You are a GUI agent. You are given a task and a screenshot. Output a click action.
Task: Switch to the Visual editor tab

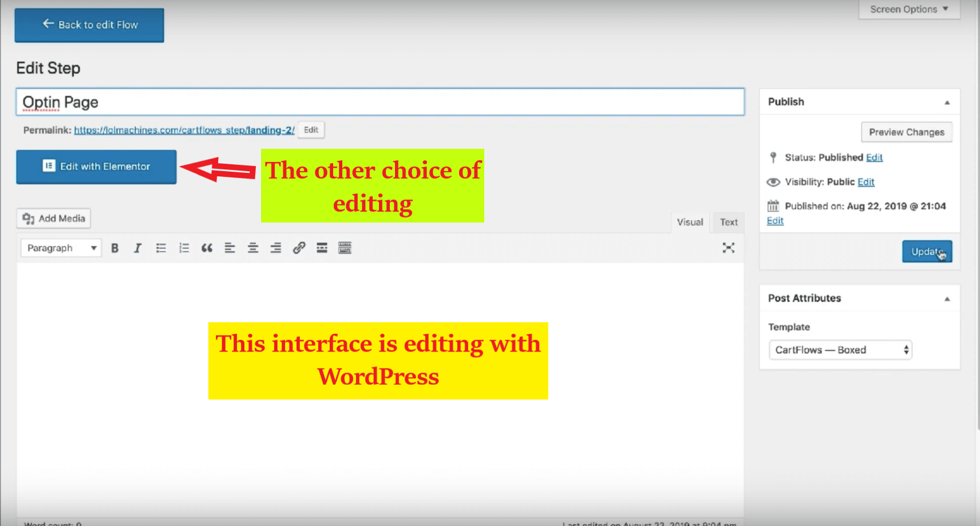click(690, 222)
